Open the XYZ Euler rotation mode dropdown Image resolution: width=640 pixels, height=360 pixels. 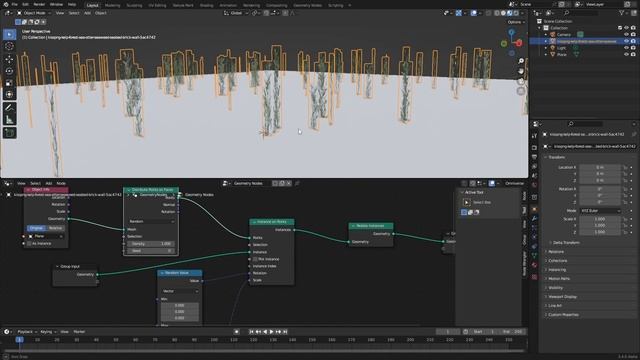click(x=600, y=211)
